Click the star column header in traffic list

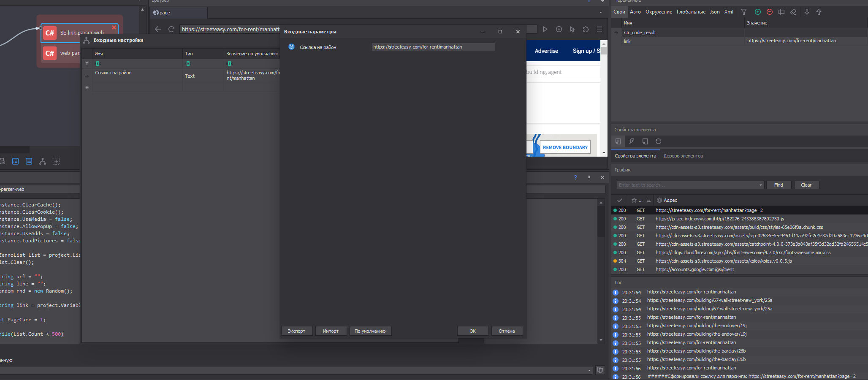coord(634,200)
